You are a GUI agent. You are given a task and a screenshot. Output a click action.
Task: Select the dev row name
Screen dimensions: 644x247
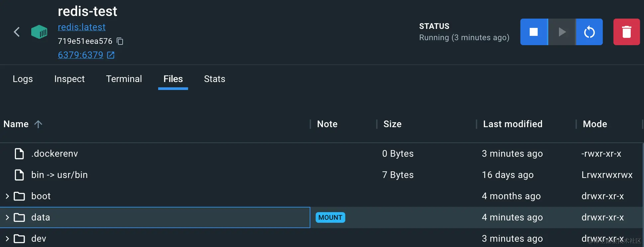pyautogui.click(x=39, y=238)
